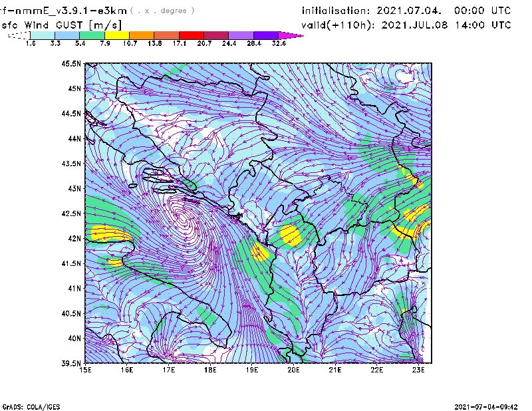Click the '41N' latitude label
Viewport: 532px width, 411px height.
pos(74,289)
